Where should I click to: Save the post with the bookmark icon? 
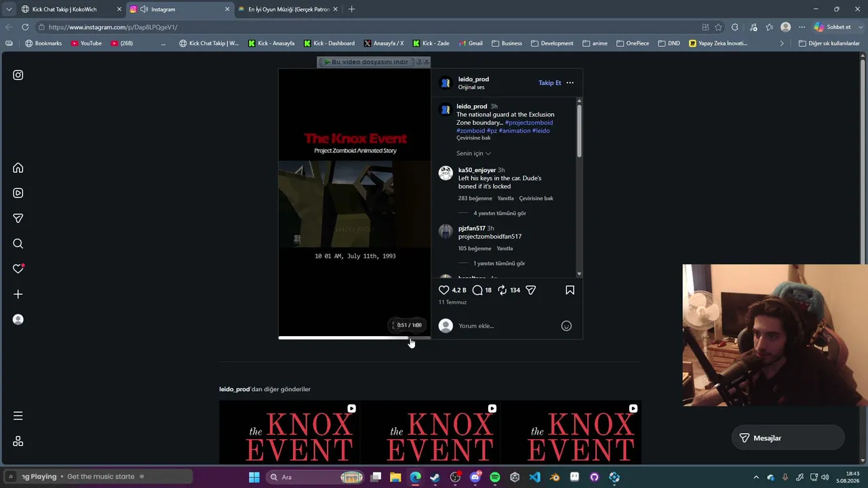(x=570, y=290)
